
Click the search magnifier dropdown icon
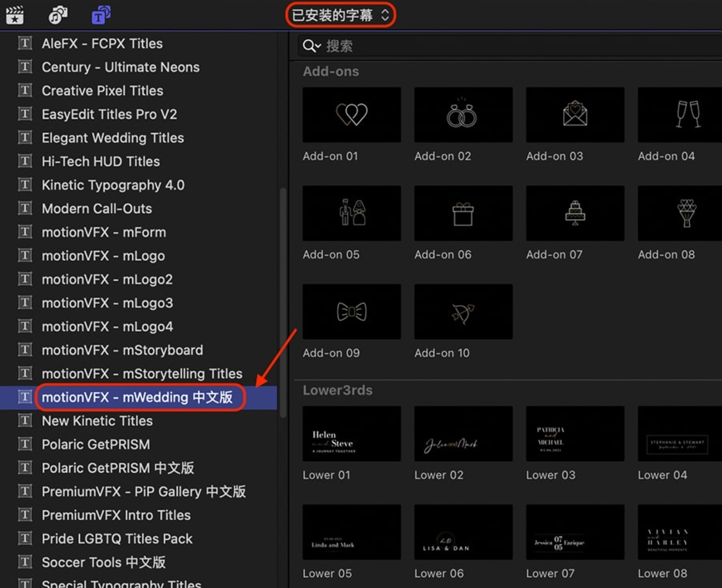point(311,46)
